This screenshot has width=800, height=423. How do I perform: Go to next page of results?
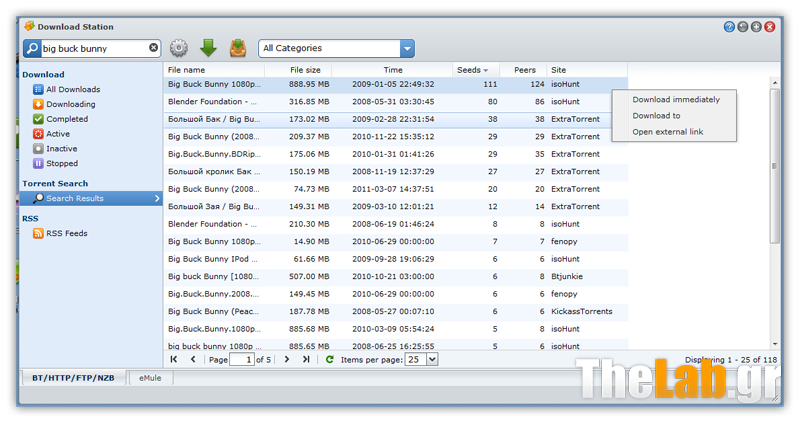(x=287, y=359)
